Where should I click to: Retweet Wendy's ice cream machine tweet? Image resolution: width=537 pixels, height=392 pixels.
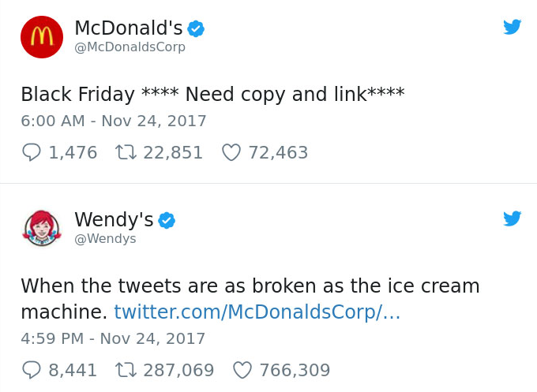pos(125,370)
